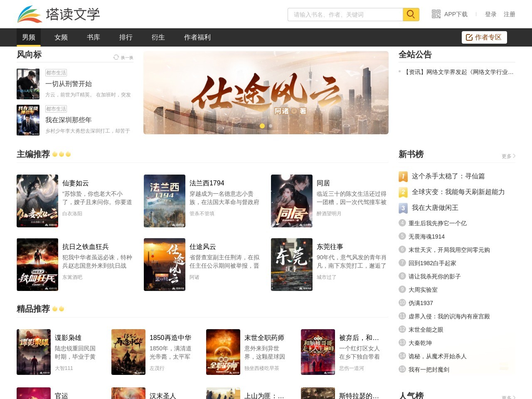Click the 仕途风云 banner image
This screenshot has height=399, width=532.
266,92
